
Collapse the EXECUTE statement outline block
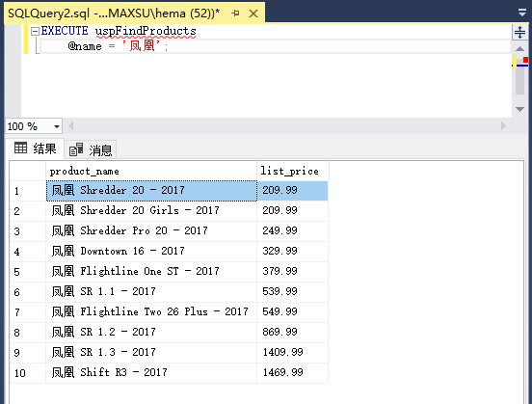click(35, 31)
